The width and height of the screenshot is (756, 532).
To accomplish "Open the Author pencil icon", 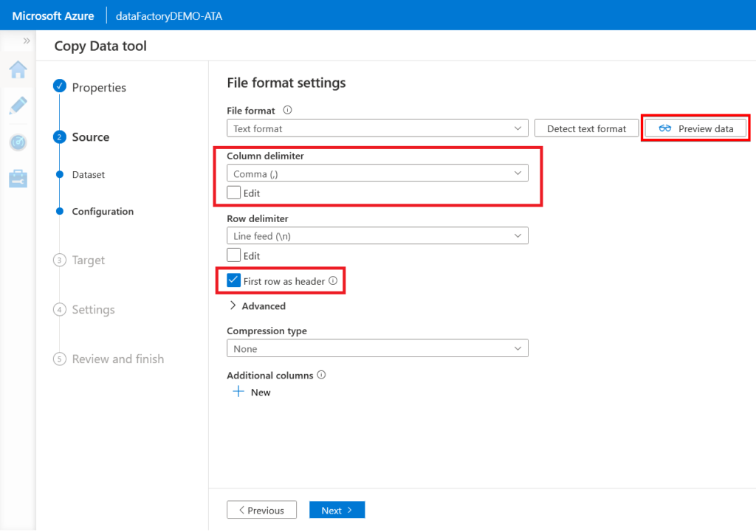I will pyautogui.click(x=18, y=106).
